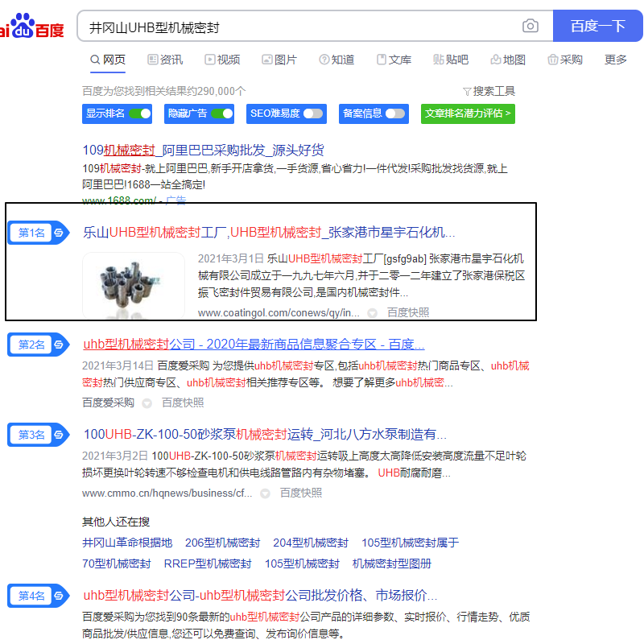This screenshot has width=644, height=644.
Task: Open the 文库 tab
Action: 394,60
